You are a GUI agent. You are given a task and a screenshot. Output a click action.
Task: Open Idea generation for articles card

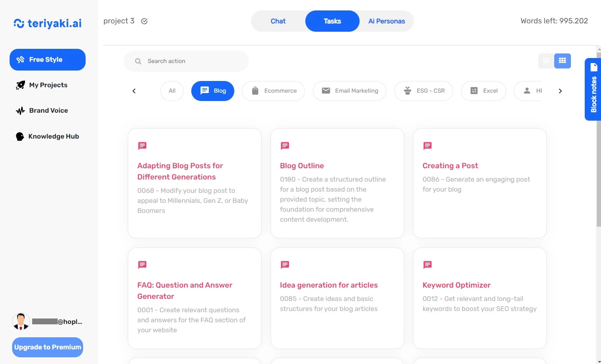tap(337, 298)
